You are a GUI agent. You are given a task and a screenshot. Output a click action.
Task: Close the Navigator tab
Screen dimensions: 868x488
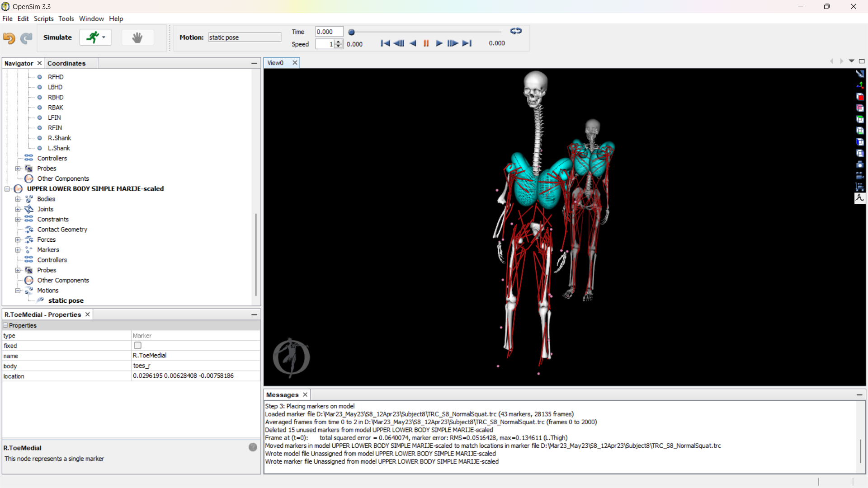(39, 63)
